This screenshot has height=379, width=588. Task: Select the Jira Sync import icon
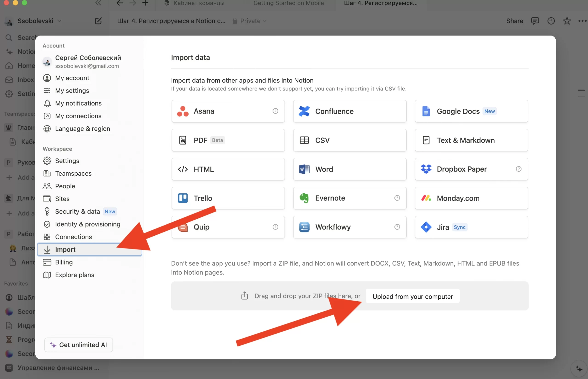pos(426,227)
